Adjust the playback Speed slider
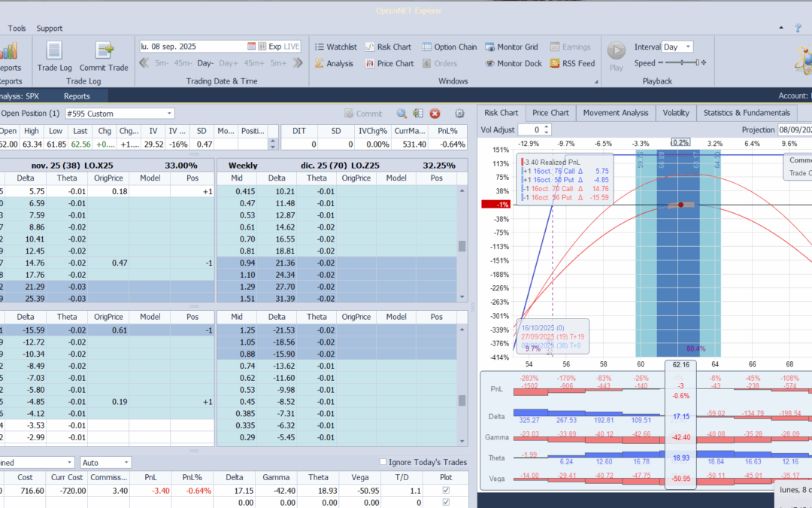 pyautogui.click(x=682, y=63)
